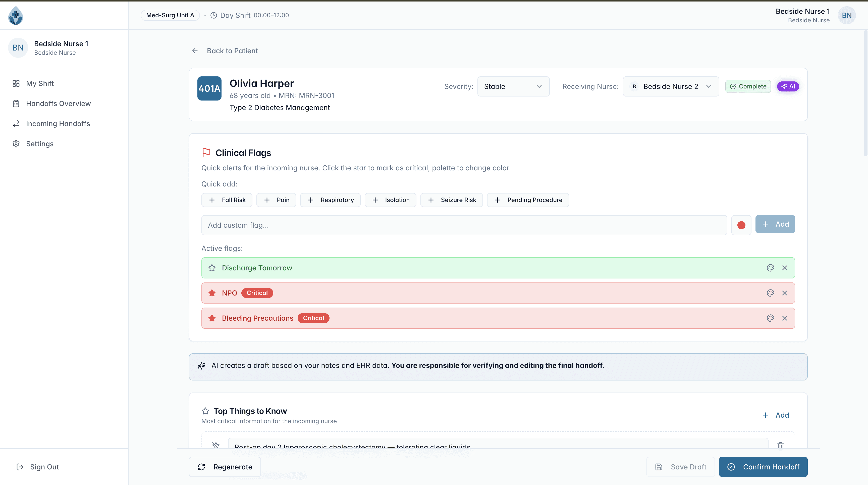The width and height of the screenshot is (868, 485).
Task: Click the red flag color swatch
Action: pos(741,225)
